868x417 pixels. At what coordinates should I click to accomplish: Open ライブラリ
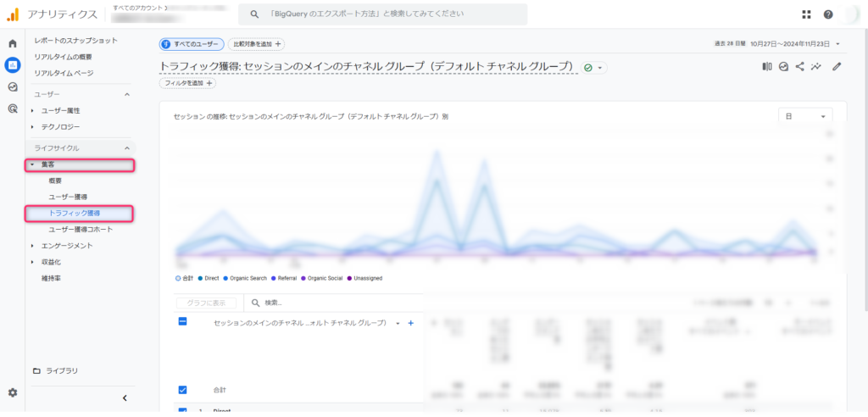tap(62, 370)
